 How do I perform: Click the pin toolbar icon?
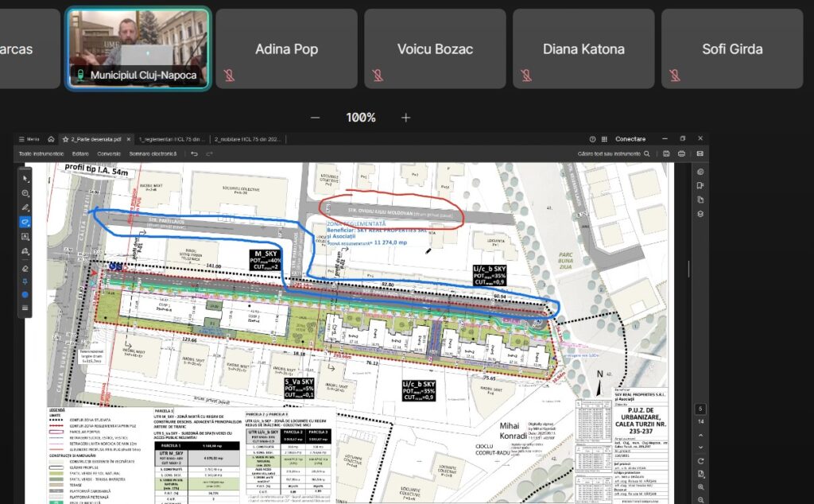tap(25, 281)
